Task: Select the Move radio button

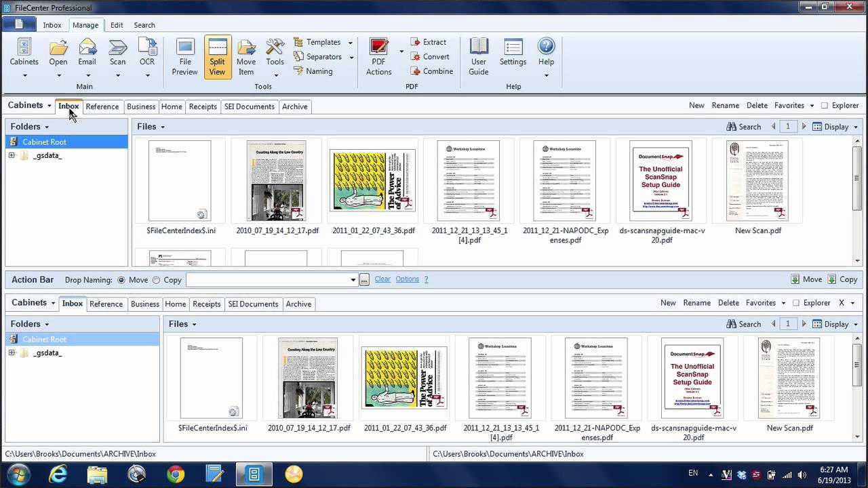Action: tap(121, 280)
